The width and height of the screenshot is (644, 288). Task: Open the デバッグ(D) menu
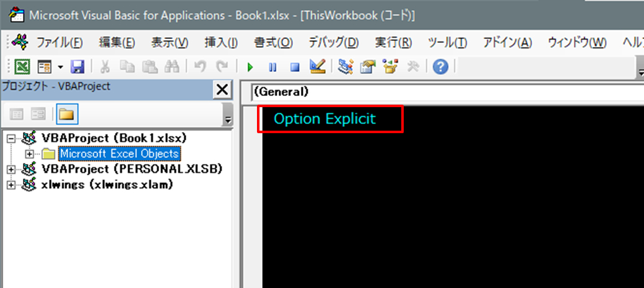[x=334, y=42]
